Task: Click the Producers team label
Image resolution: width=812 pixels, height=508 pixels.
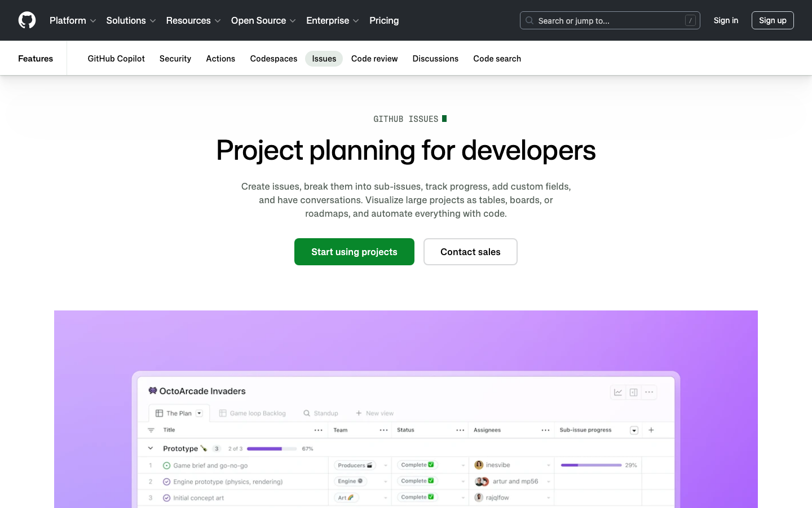Action: coord(355,465)
